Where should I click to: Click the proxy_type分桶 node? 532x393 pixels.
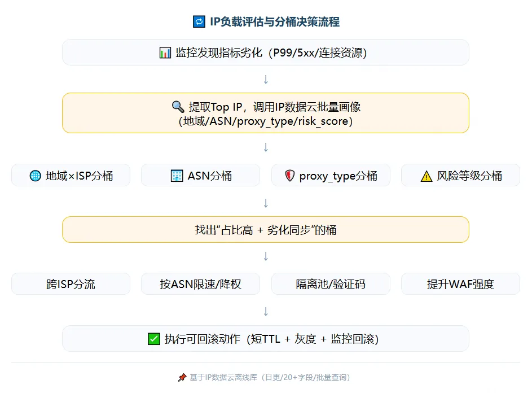pyautogui.click(x=331, y=175)
